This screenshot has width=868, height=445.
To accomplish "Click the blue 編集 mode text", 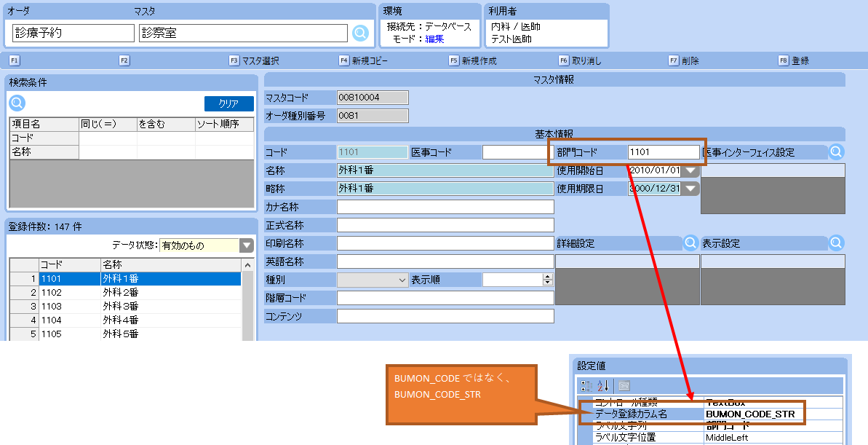I will [434, 39].
